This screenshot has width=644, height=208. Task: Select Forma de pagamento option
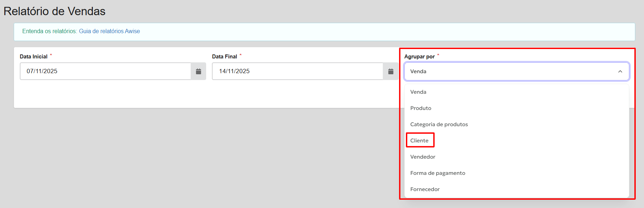(437, 173)
